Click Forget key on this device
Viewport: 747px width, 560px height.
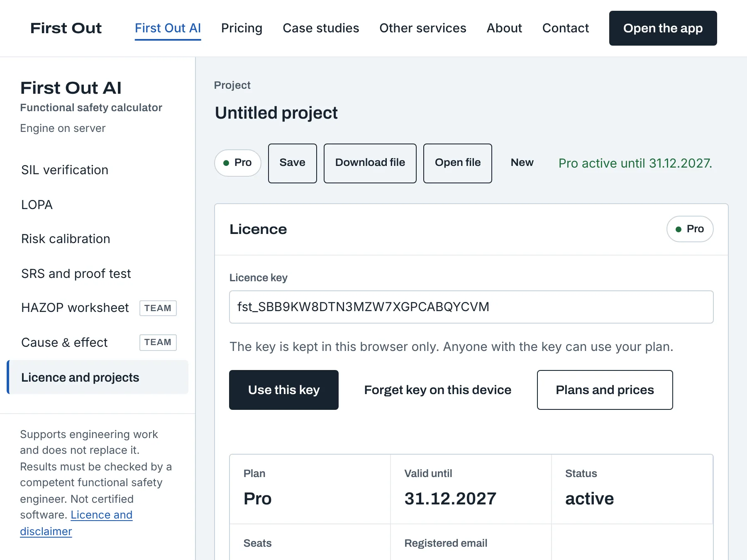point(437,390)
